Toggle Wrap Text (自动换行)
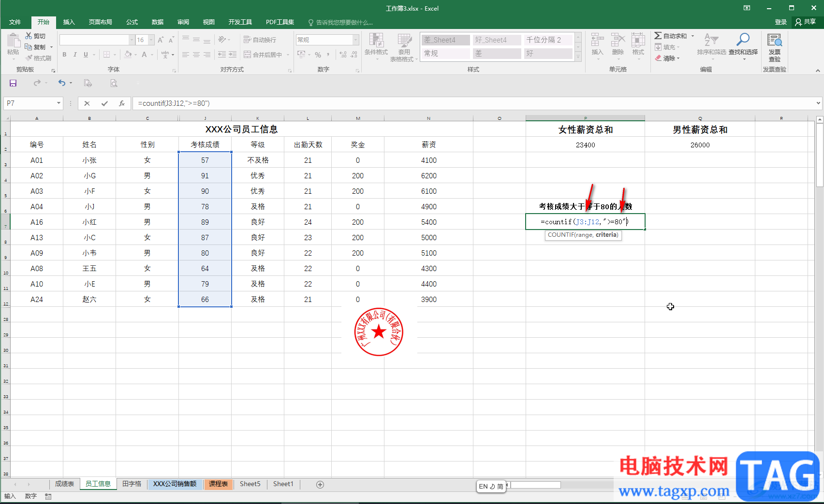This screenshot has width=824, height=504. click(x=260, y=40)
